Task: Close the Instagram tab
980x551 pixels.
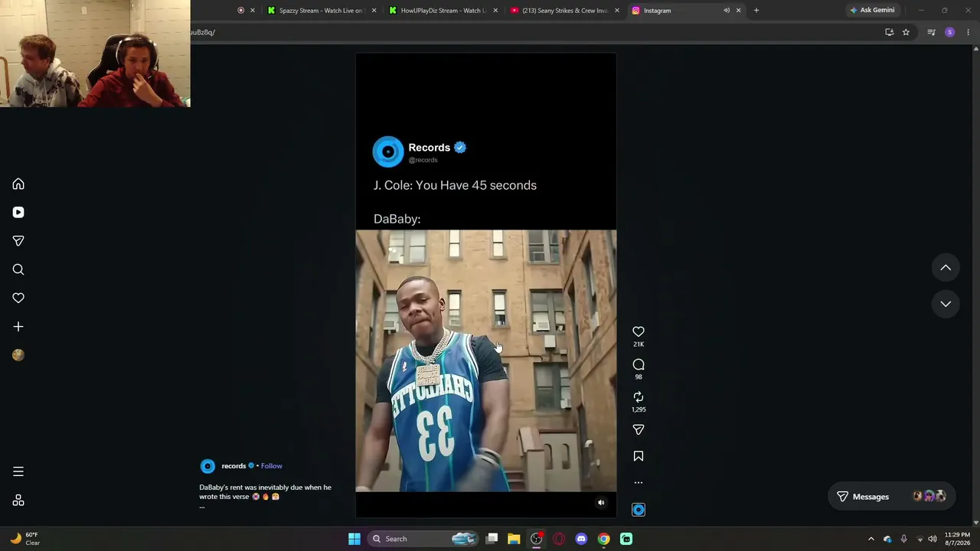Action: [738, 11]
